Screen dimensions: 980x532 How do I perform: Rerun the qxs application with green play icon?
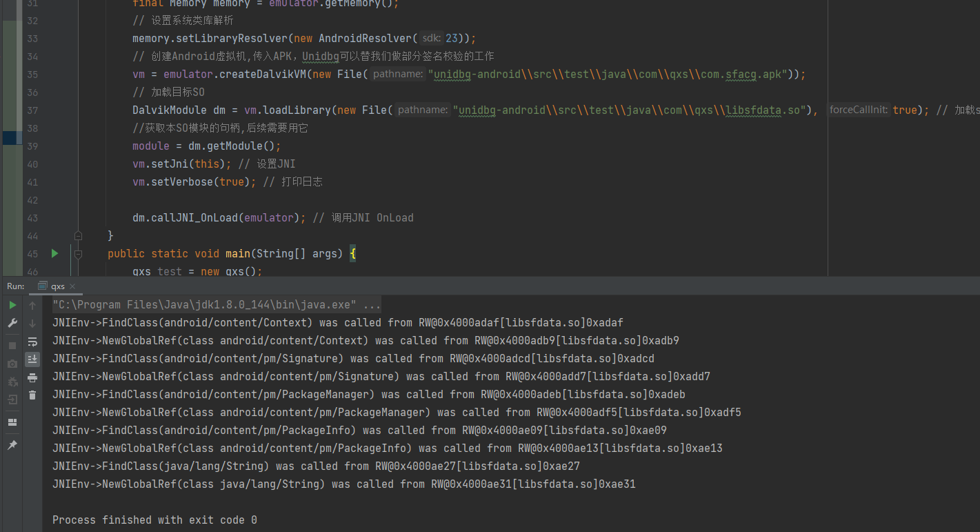click(12, 305)
